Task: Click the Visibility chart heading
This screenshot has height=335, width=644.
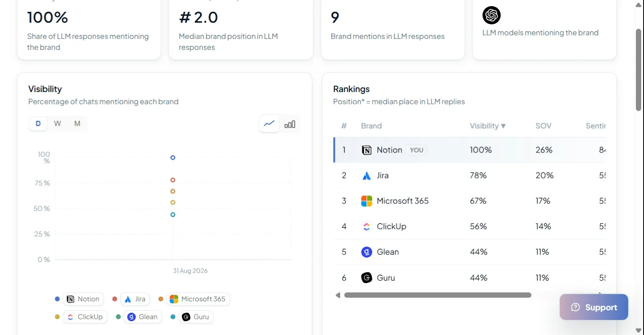Action: [45, 89]
